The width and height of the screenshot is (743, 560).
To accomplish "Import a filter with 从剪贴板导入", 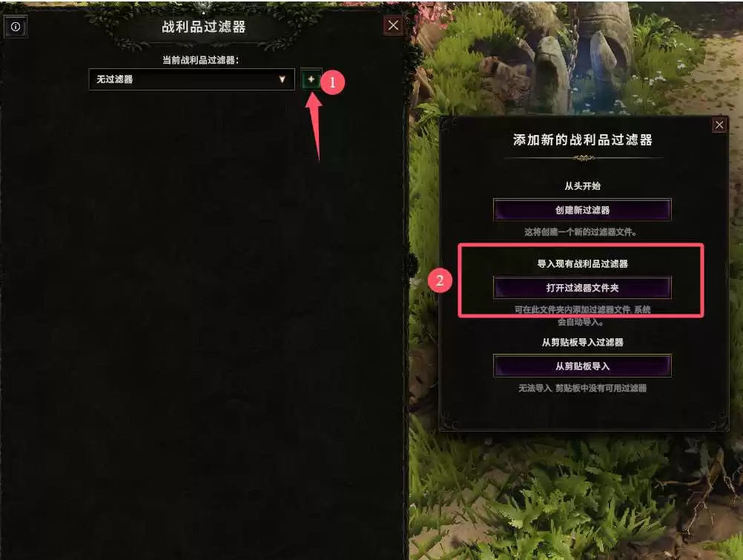I will (x=582, y=366).
